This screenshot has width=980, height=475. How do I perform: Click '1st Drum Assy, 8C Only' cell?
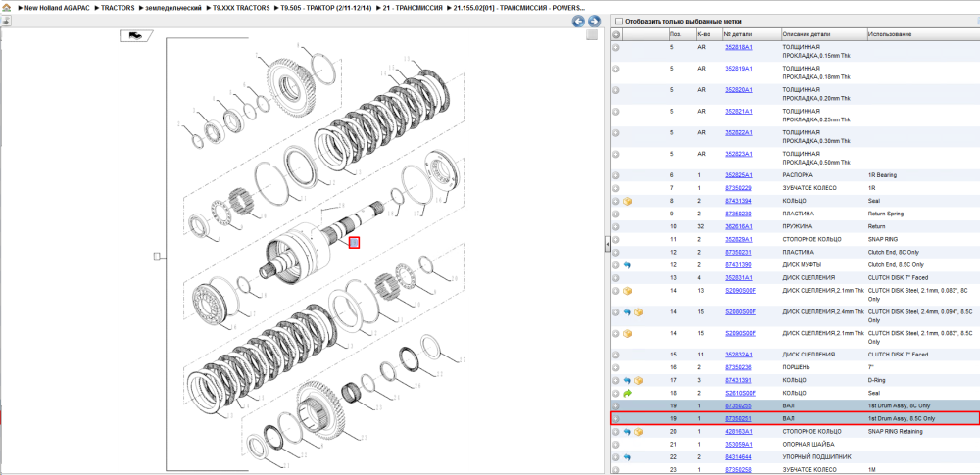click(897, 405)
